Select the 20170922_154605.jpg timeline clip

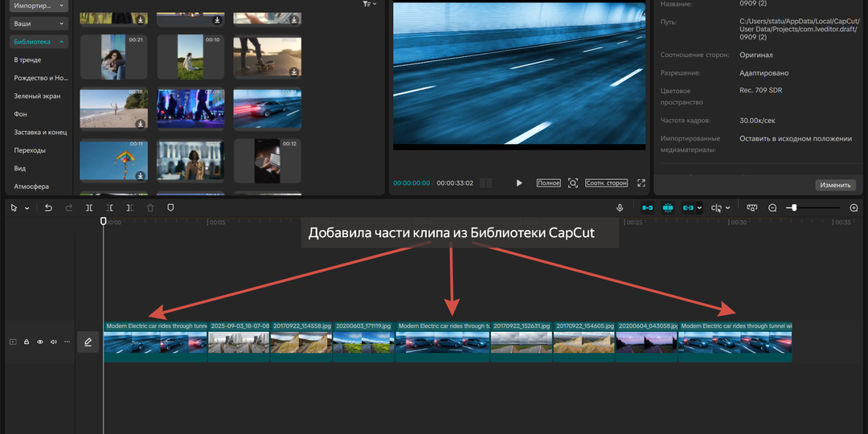pos(584,342)
